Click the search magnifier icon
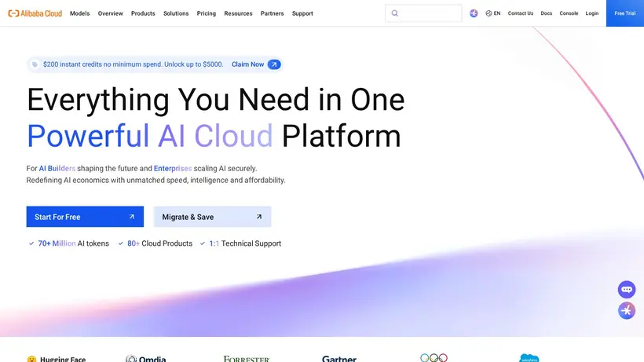The width and height of the screenshot is (644, 362). pyautogui.click(x=395, y=13)
